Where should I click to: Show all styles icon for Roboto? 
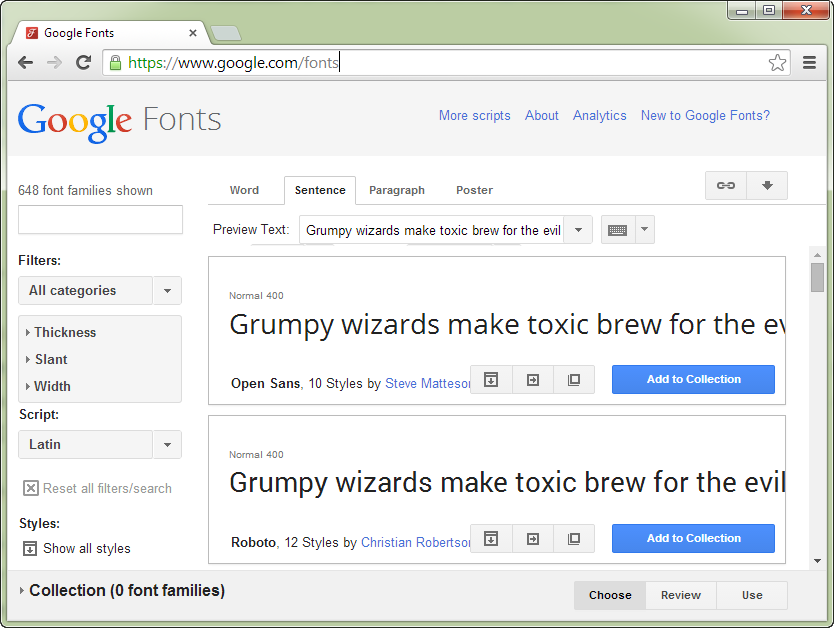tap(491, 539)
